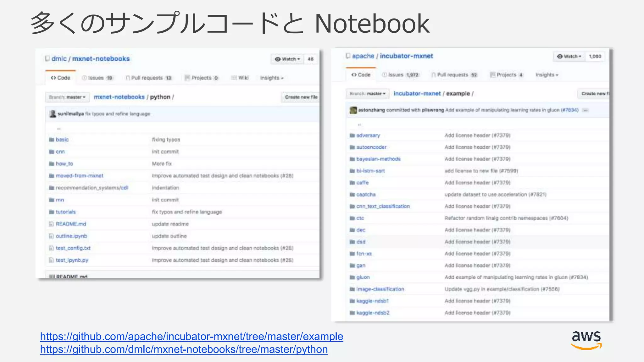
Task: Click the test_config.txt file icon
Action: [51, 248]
